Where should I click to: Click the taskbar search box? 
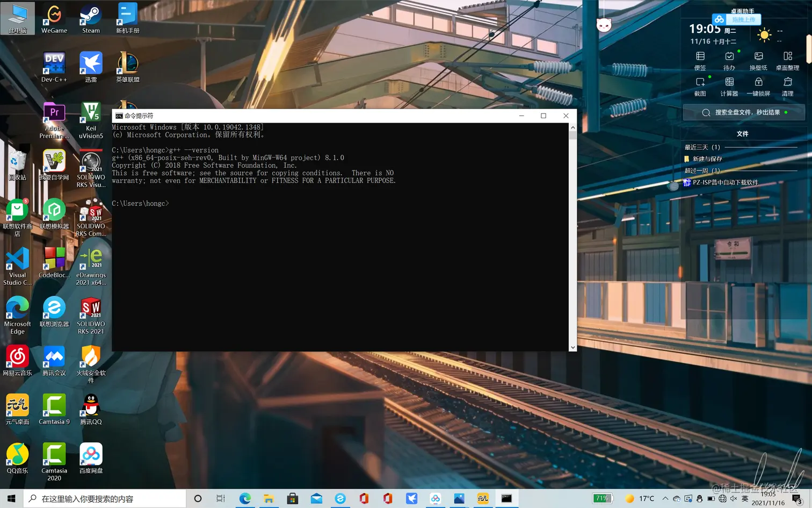point(105,499)
